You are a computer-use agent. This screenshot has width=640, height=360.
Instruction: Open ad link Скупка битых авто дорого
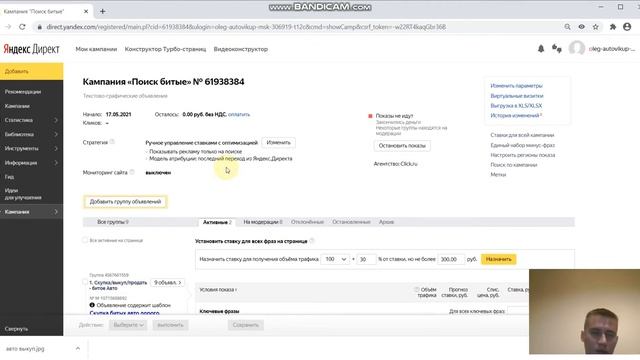[124, 313]
